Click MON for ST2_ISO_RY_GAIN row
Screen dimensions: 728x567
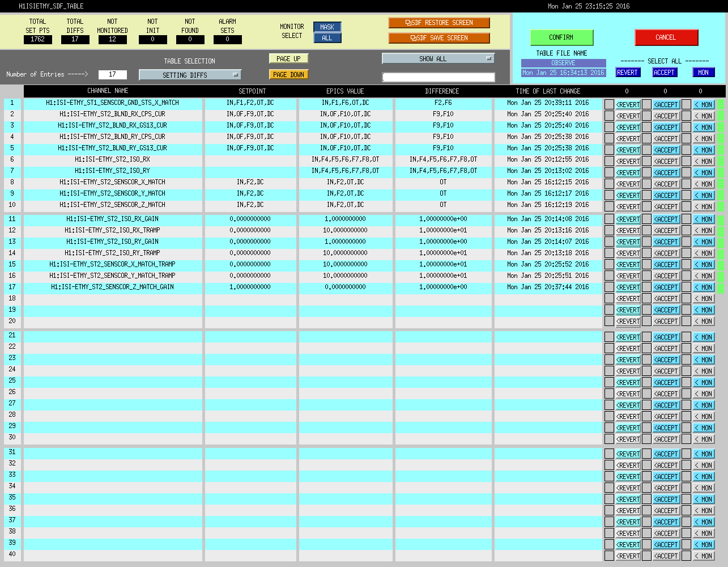pyautogui.click(x=704, y=242)
